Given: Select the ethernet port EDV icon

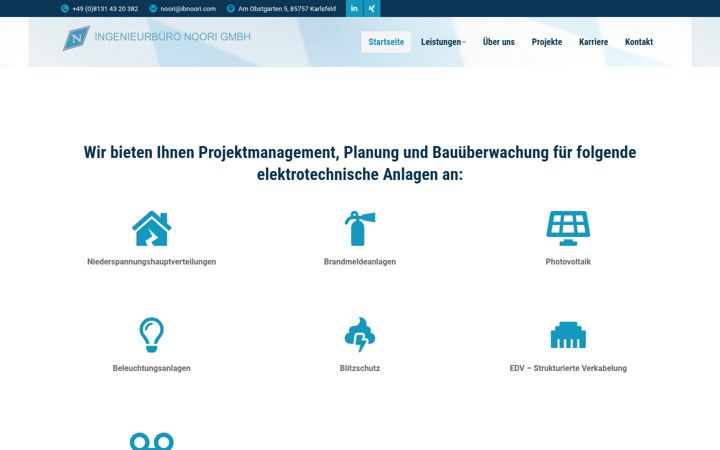Looking at the screenshot, I should pos(568,335).
